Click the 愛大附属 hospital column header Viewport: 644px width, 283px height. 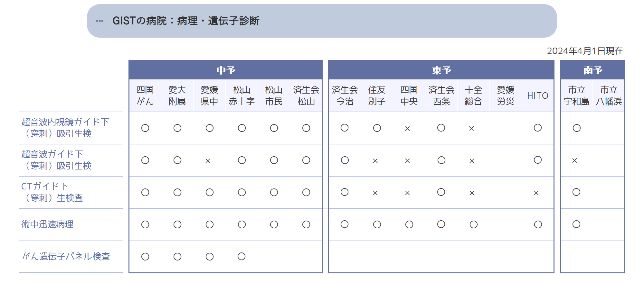[177, 96]
